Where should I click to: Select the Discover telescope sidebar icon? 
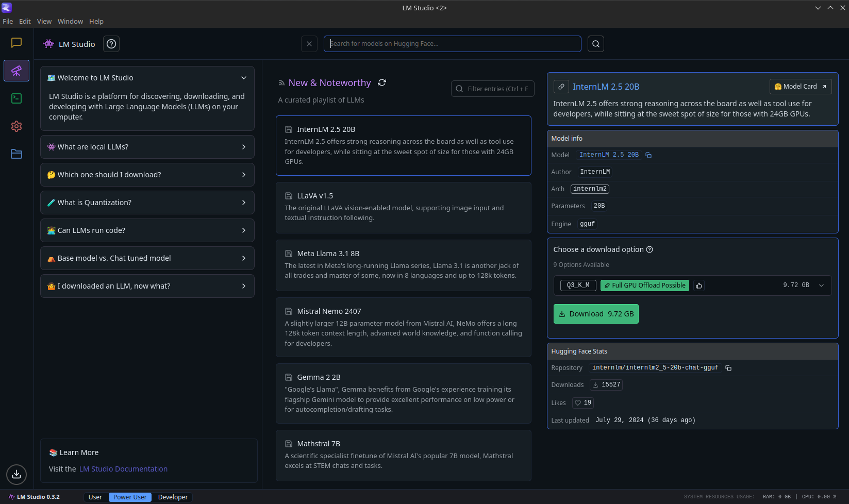[16, 71]
